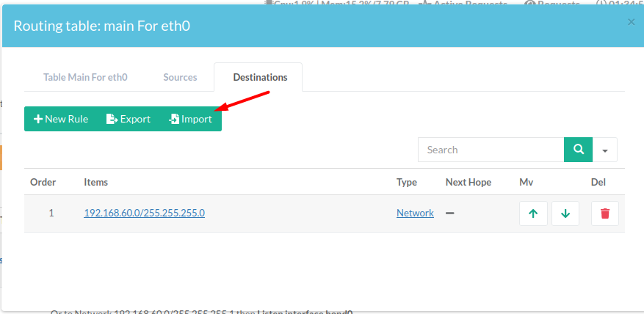Expand the search options dropdown caret
The height and width of the screenshot is (314, 644).
pos(605,150)
